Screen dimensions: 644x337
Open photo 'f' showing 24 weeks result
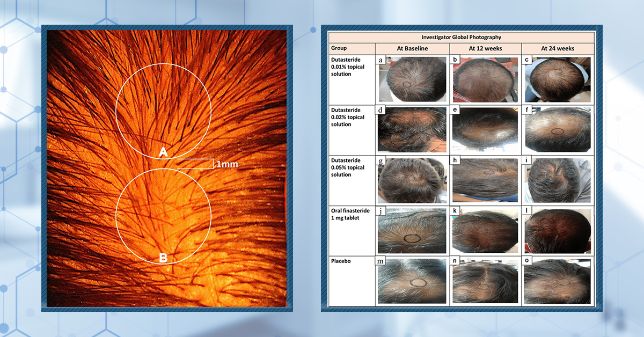[558, 129]
